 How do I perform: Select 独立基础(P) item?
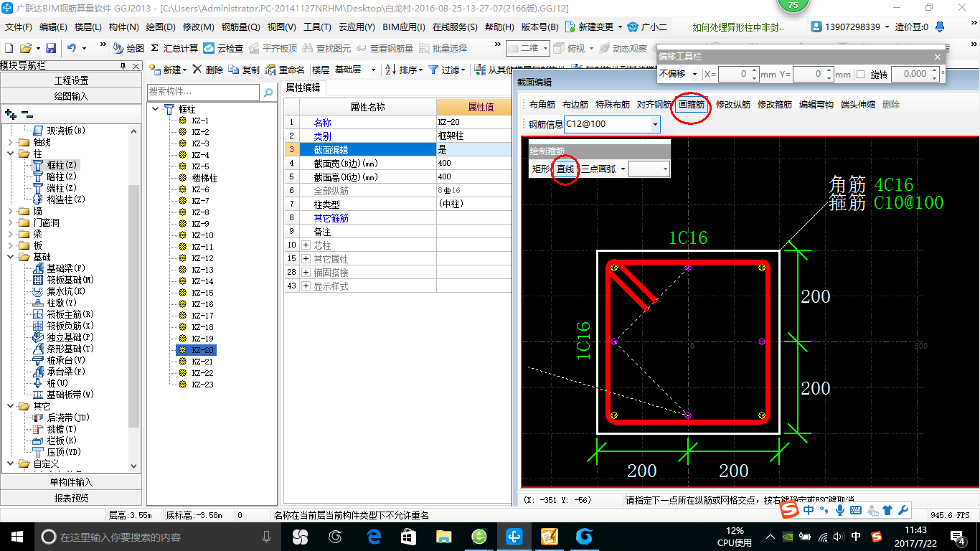pyautogui.click(x=63, y=337)
